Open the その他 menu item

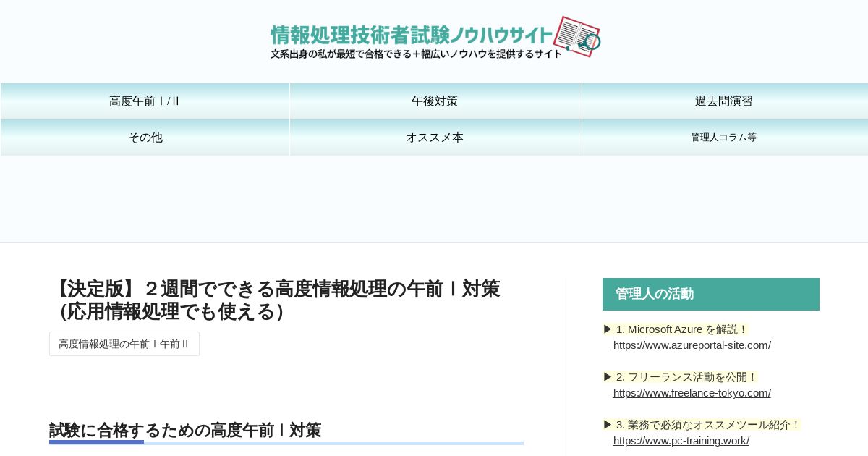pos(145,138)
